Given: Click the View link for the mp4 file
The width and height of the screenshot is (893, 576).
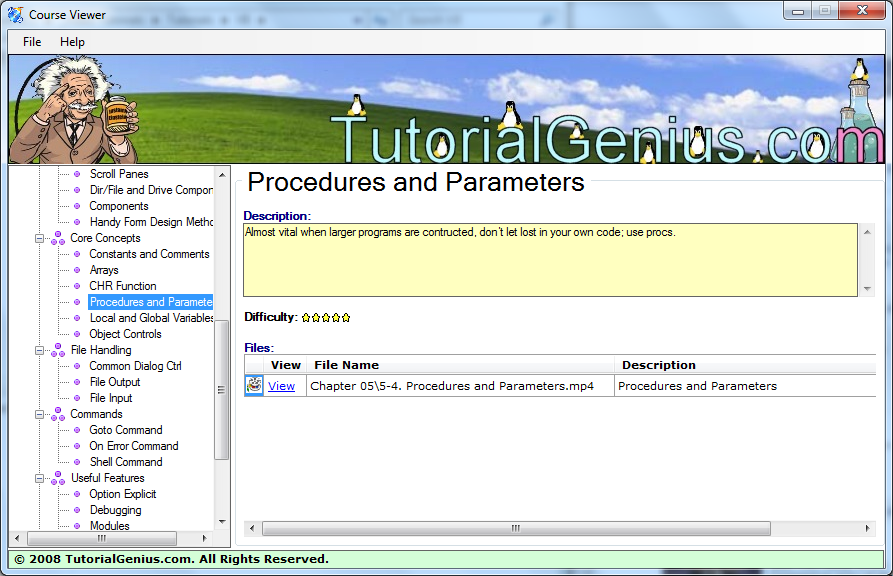Looking at the screenshot, I should click(x=281, y=386).
